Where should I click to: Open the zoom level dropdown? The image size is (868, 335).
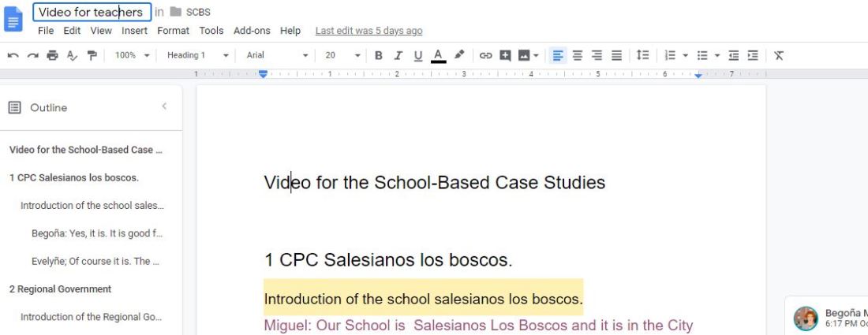point(132,55)
